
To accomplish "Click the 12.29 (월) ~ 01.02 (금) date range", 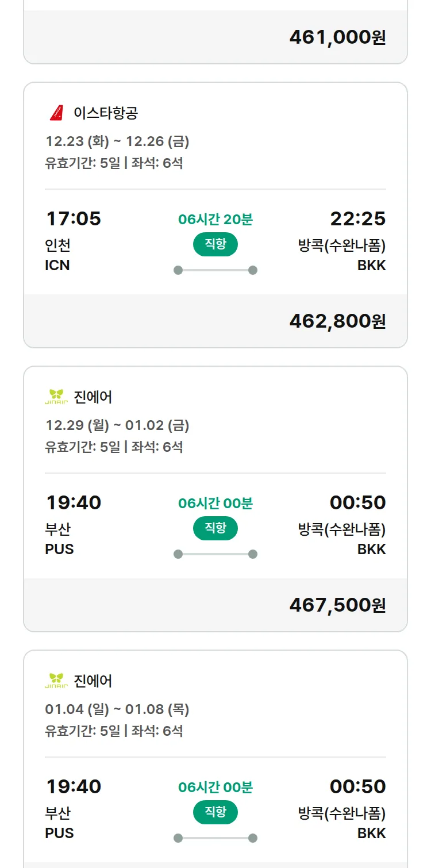I will 117,425.
